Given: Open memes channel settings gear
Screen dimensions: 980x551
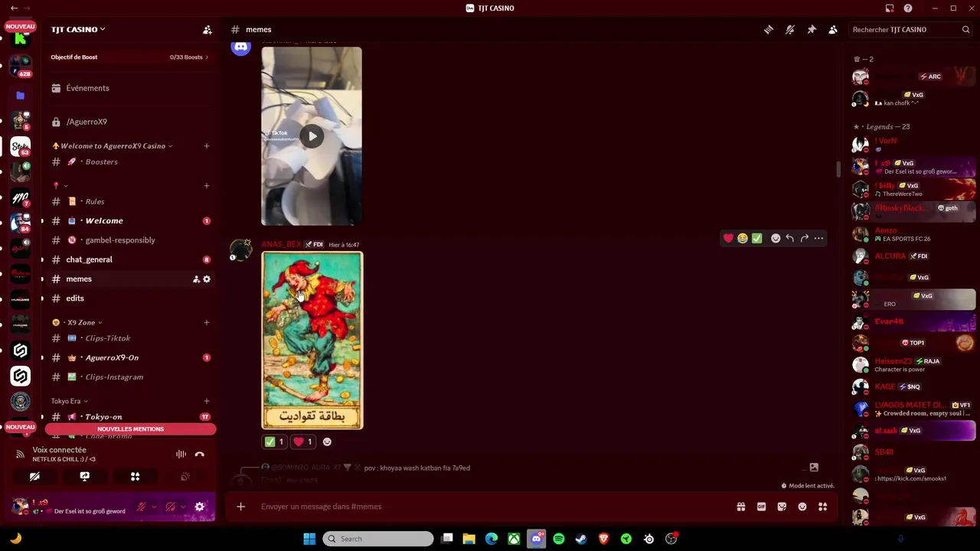Looking at the screenshot, I should [x=207, y=279].
